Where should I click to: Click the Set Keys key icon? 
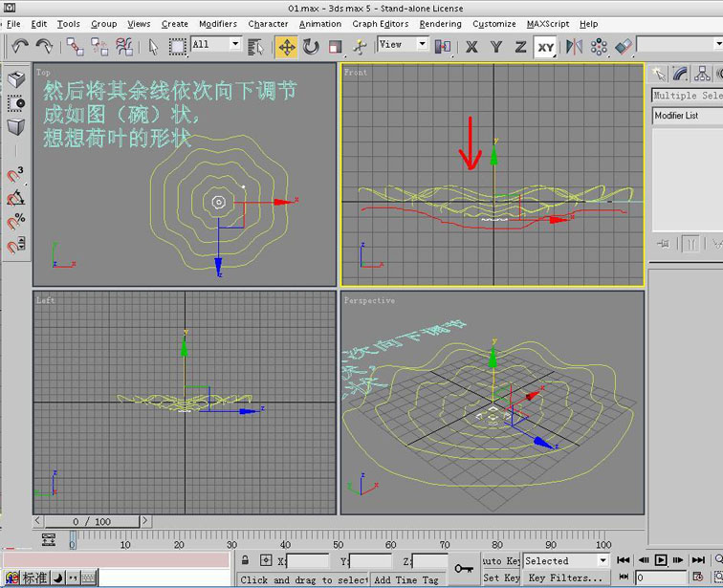tap(464, 569)
